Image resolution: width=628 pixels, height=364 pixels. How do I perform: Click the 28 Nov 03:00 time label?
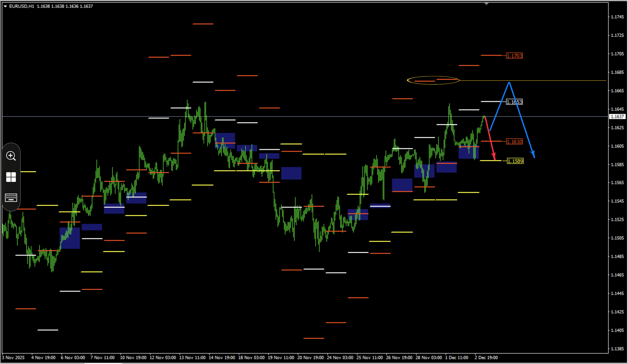click(x=429, y=358)
